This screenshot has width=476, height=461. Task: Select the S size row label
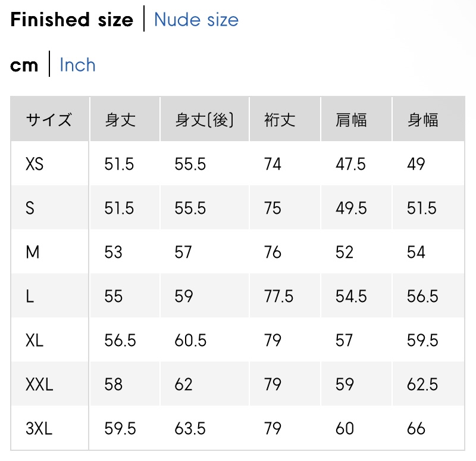tap(30, 208)
